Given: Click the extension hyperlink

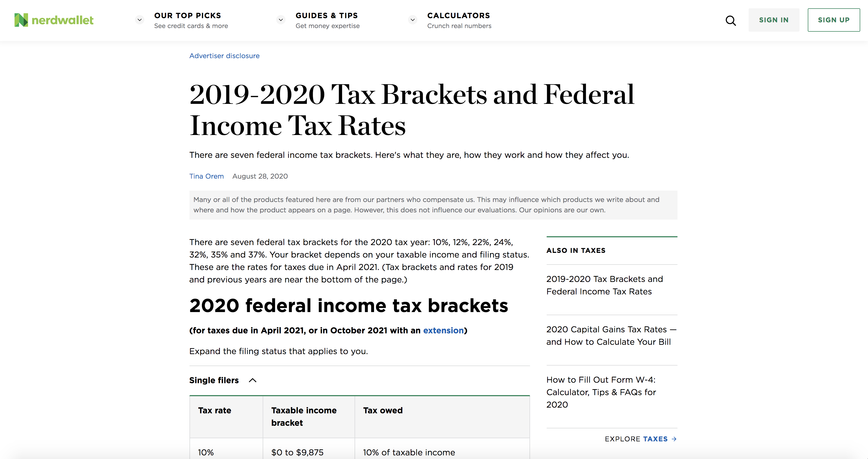Looking at the screenshot, I should click(443, 330).
